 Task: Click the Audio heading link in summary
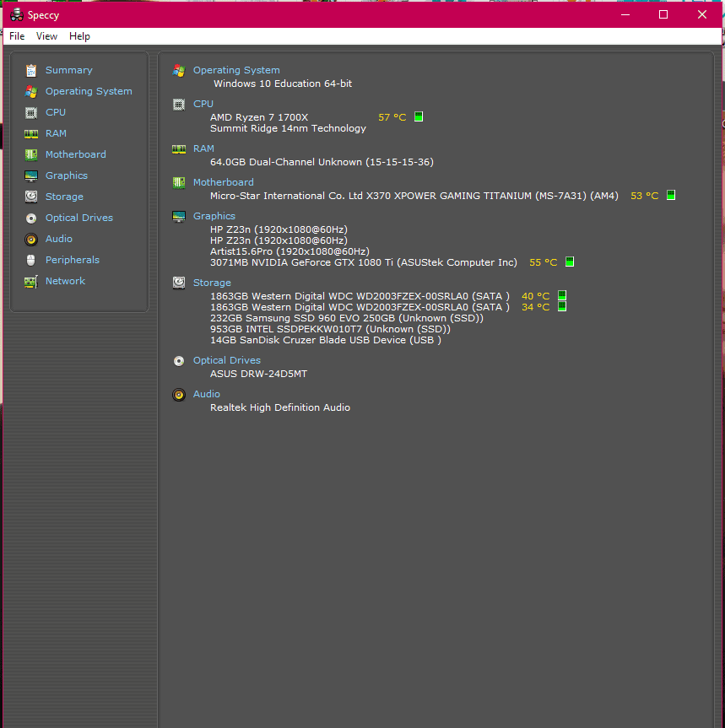[x=207, y=394]
